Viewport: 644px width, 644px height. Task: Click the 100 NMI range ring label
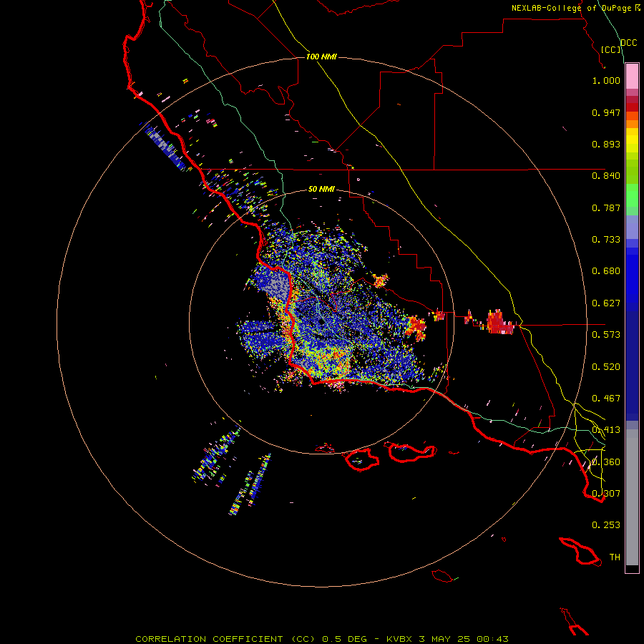(321, 57)
